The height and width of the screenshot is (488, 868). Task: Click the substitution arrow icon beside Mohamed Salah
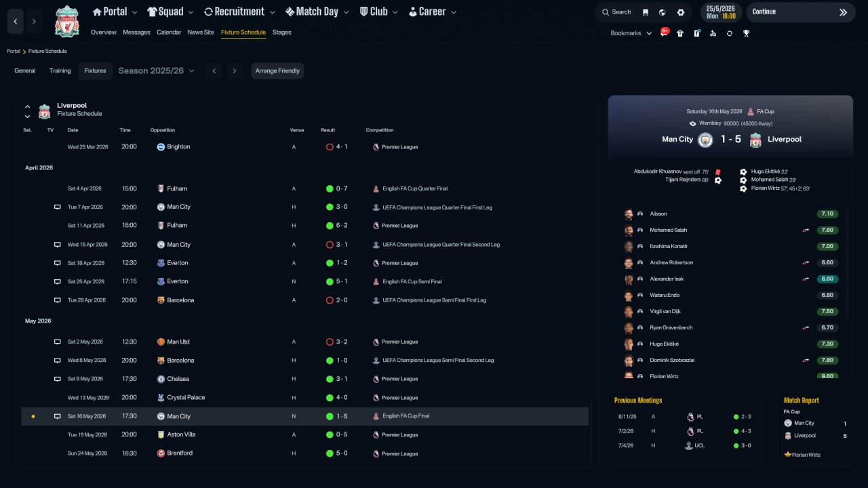[x=806, y=230]
